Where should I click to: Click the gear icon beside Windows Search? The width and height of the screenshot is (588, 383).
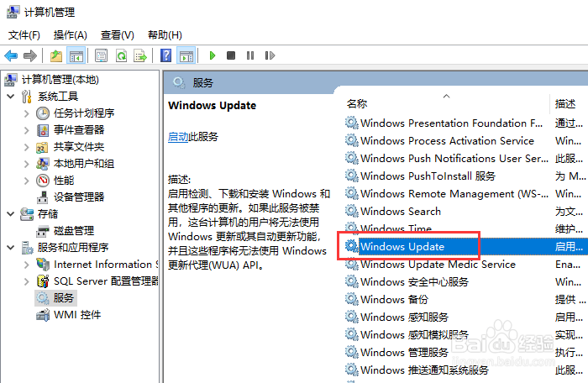point(351,211)
